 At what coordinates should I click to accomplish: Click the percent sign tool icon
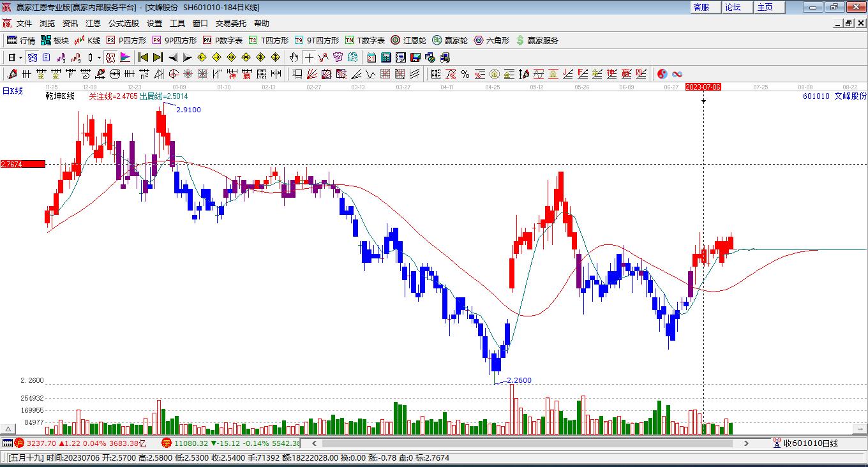(465, 74)
